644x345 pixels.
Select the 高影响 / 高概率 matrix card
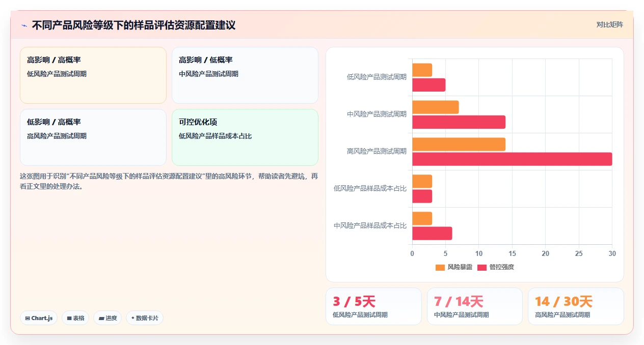tap(93, 75)
